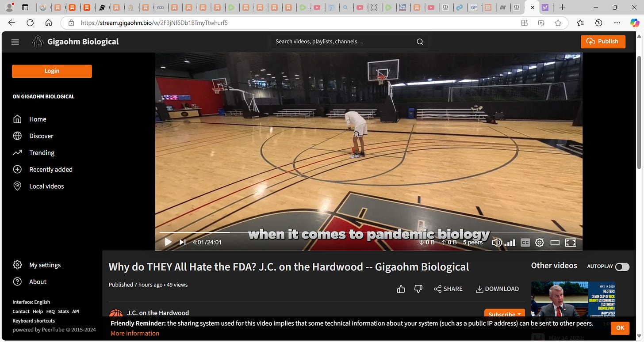
Task: Reload the page with the refresh icon
Action: (30, 23)
